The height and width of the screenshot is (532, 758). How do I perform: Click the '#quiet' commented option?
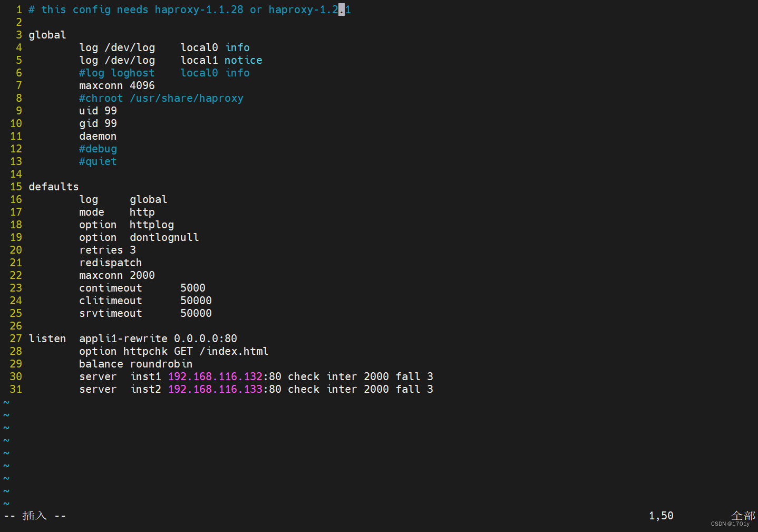click(x=98, y=161)
